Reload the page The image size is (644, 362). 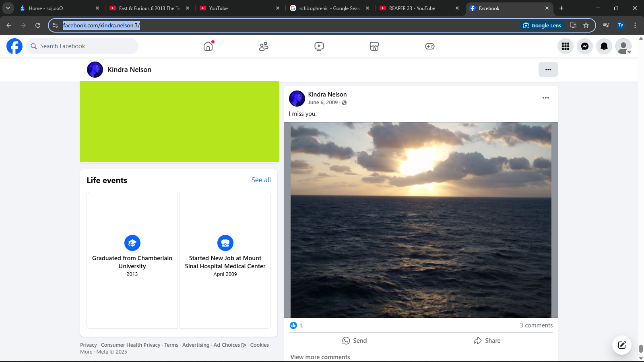[38, 25]
